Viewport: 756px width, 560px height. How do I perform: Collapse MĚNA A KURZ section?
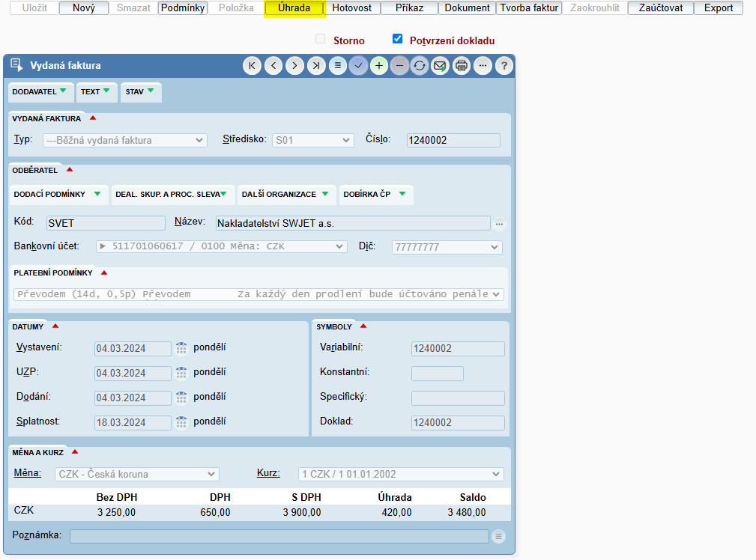(x=75, y=452)
